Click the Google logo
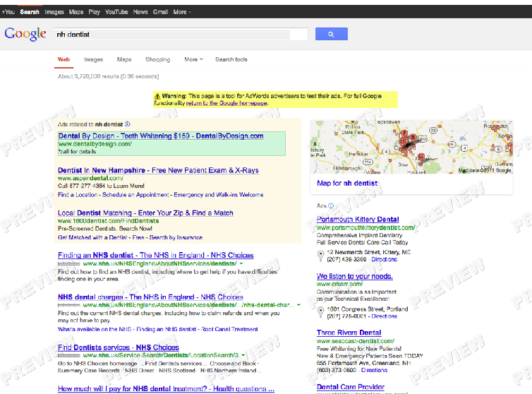532x394 pixels. click(x=25, y=34)
